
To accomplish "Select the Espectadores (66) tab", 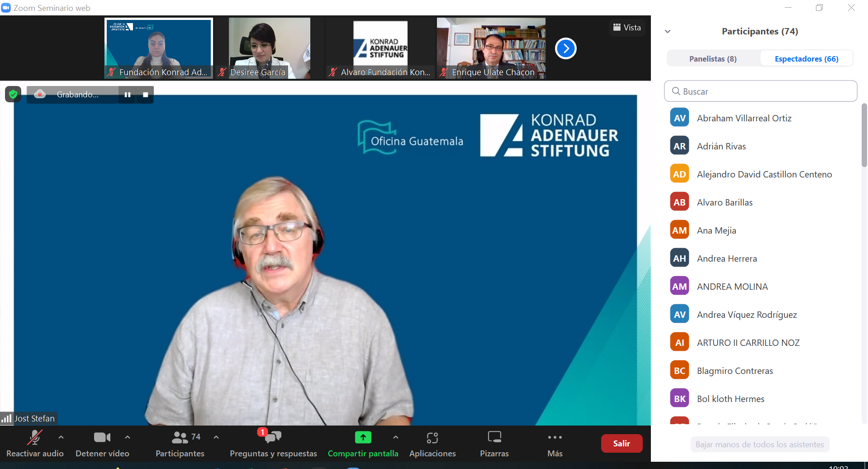I will point(806,59).
